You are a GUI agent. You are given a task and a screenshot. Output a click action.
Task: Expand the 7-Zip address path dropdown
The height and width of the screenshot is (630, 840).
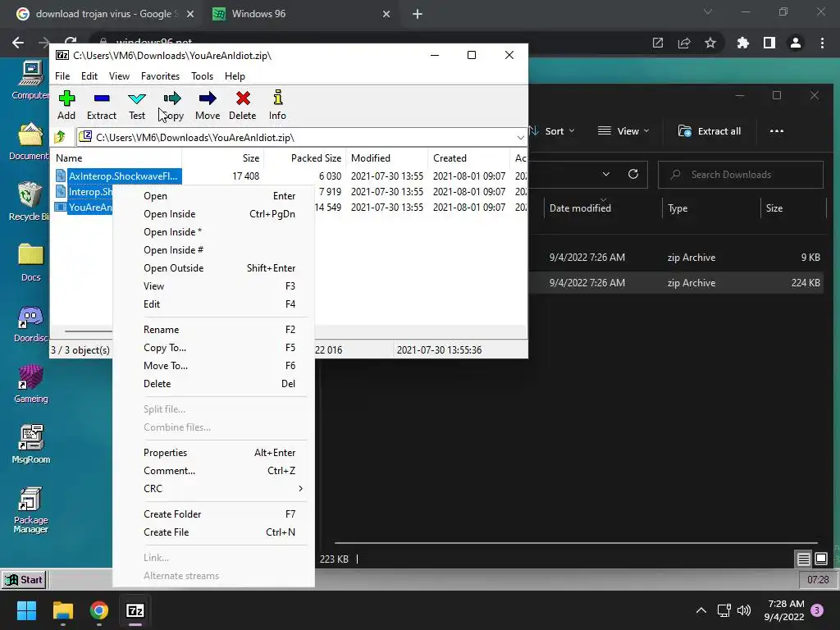coord(520,138)
